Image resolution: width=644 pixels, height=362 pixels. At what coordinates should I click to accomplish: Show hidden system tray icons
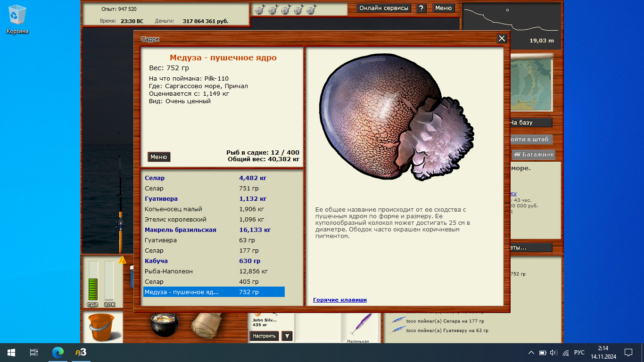click(531, 352)
